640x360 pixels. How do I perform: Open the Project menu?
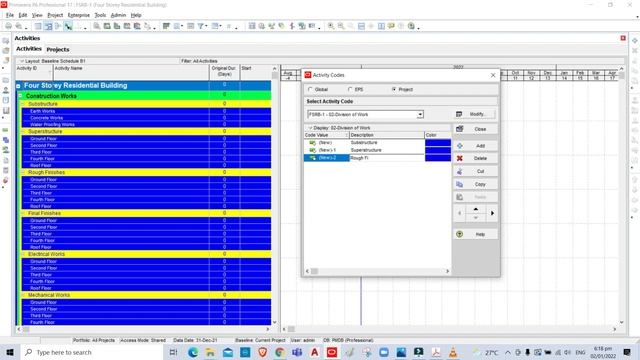coord(55,15)
